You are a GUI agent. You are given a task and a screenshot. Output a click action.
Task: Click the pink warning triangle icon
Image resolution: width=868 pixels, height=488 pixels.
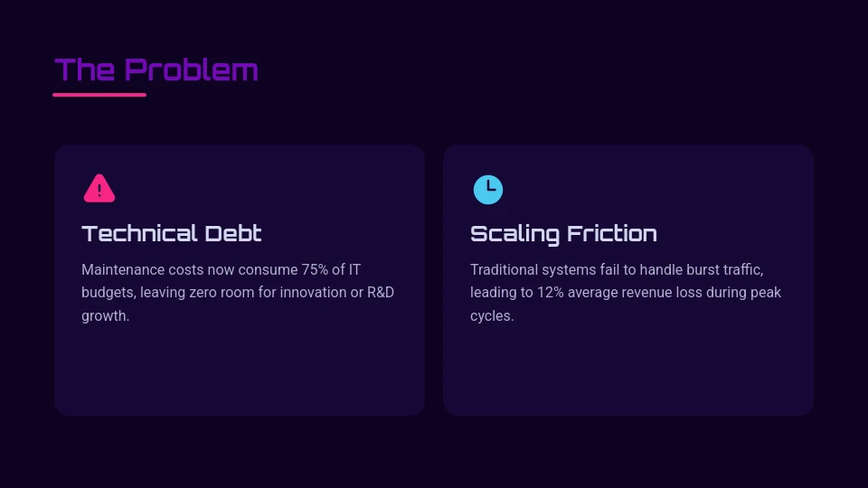pos(99,189)
